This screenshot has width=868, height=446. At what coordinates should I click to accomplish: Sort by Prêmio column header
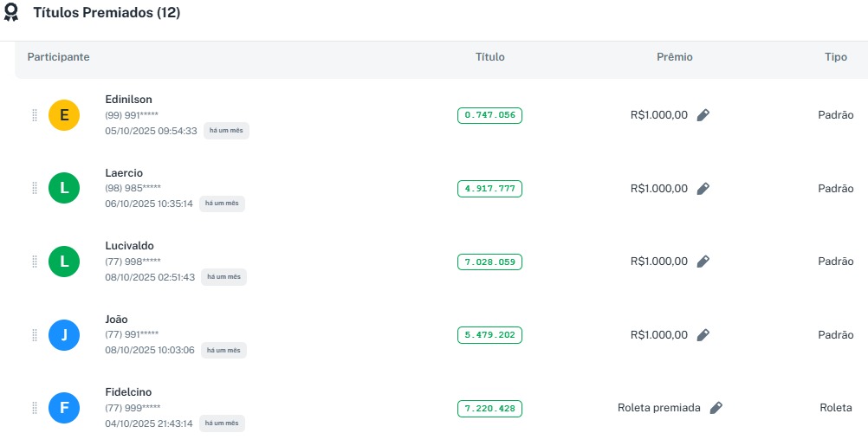674,57
